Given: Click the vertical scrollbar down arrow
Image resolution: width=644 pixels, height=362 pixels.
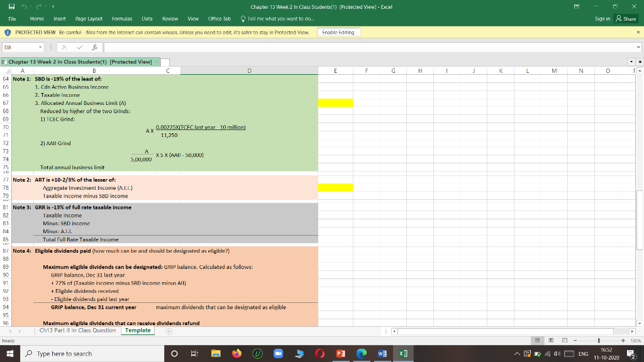Looking at the screenshot, I should (640, 324).
